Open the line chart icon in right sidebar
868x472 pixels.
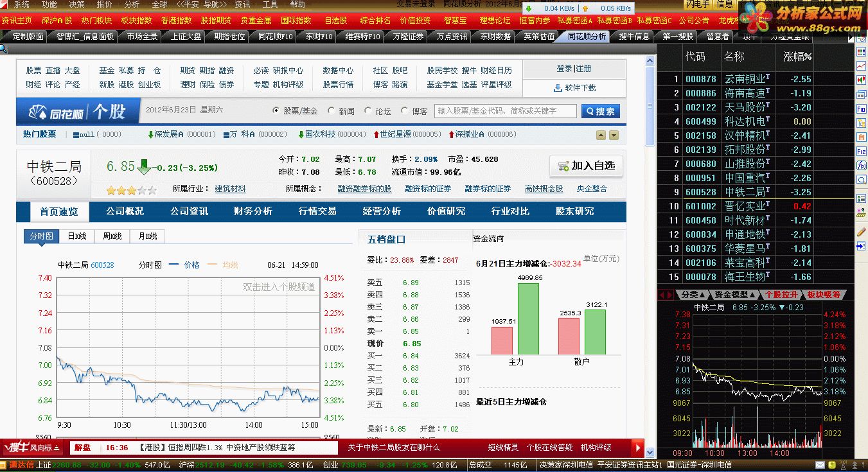(861, 66)
